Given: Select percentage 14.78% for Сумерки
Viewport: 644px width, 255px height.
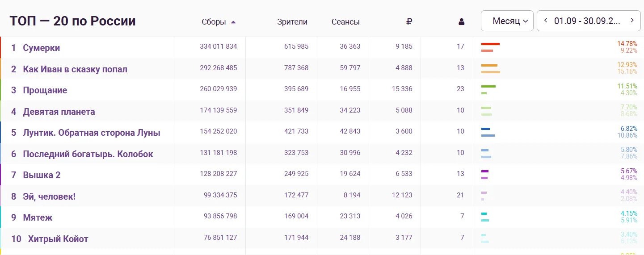Looking at the screenshot, I should 627,44.
